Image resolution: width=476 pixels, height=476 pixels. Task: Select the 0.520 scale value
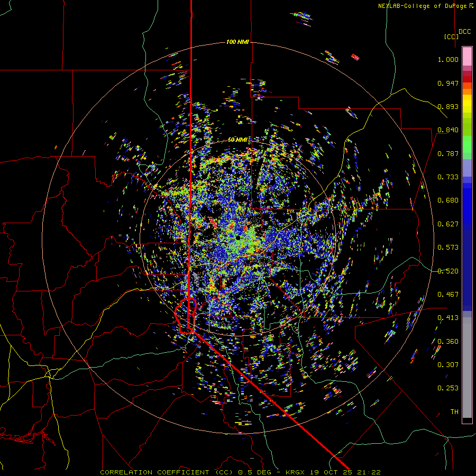tap(448, 271)
